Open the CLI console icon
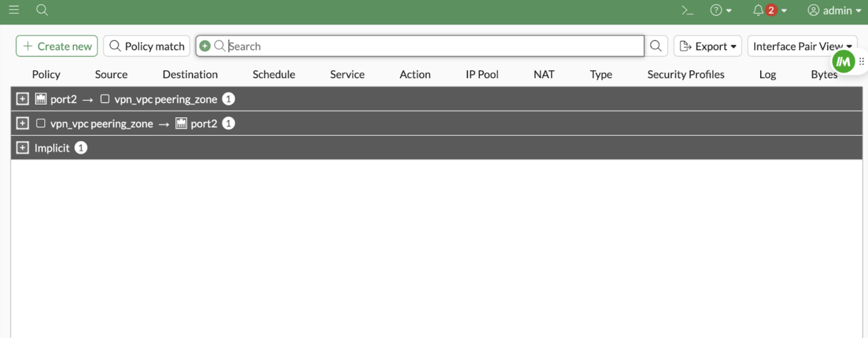This screenshot has width=868, height=338. point(687,10)
